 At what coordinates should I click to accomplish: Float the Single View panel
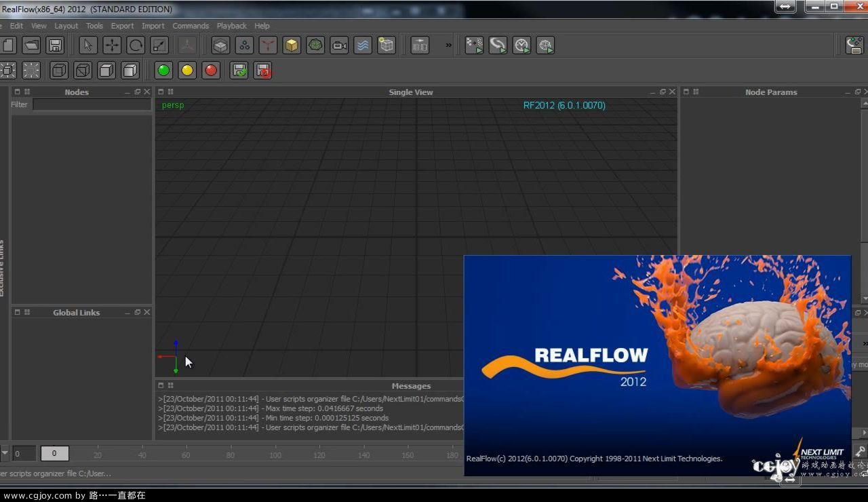point(663,92)
